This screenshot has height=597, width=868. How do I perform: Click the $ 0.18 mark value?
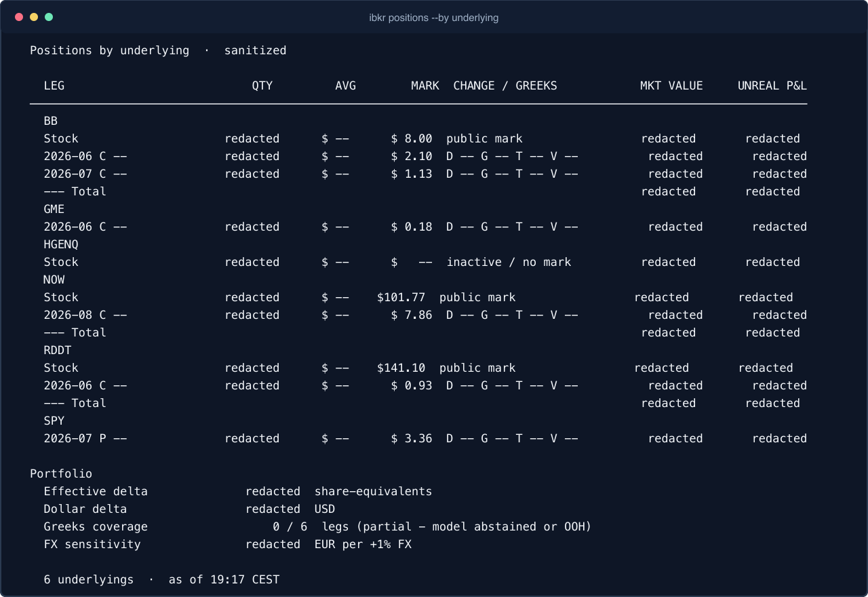tap(412, 227)
